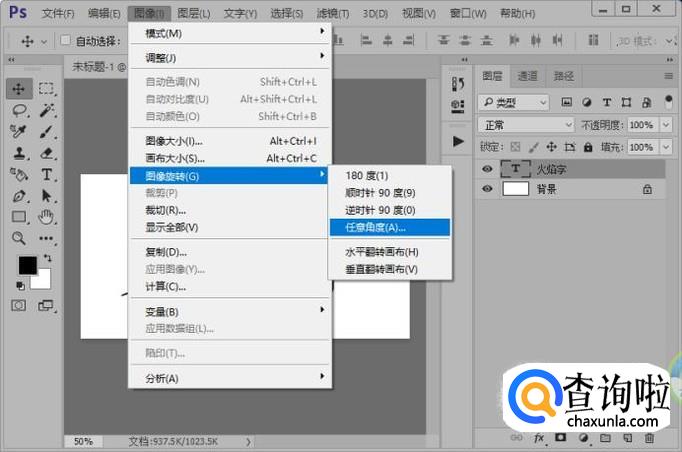Switch to the 通道 tab

[x=527, y=76]
